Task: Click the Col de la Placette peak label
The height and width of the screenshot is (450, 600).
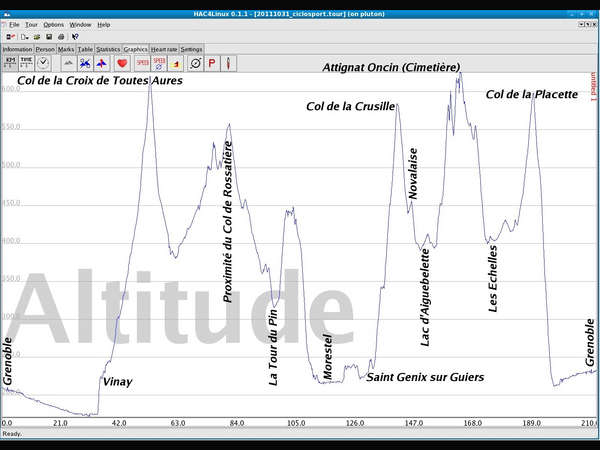Action: coord(531,95)
